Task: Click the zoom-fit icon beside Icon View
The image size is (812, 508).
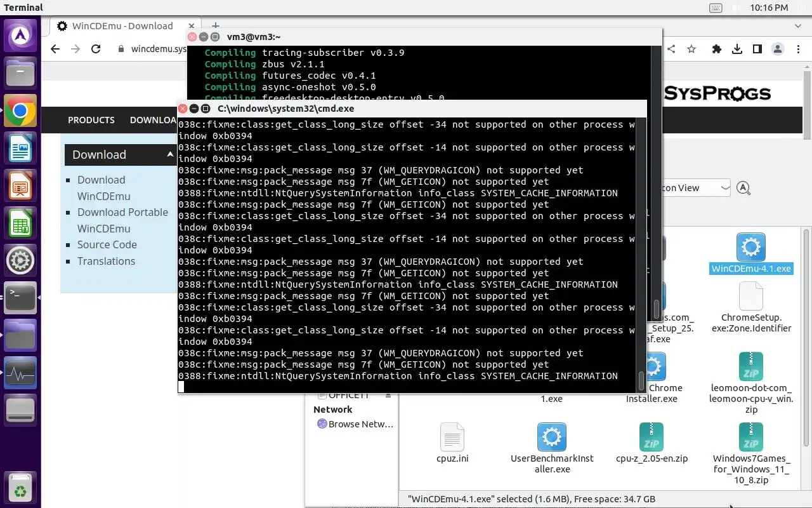Action: [743, 188]
